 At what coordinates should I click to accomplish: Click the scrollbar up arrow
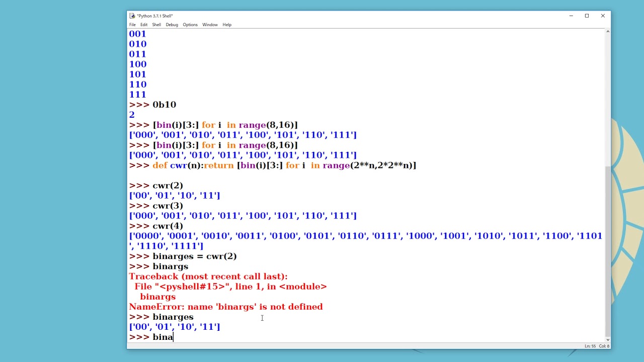pyautogui.click(x=607, y=32)
